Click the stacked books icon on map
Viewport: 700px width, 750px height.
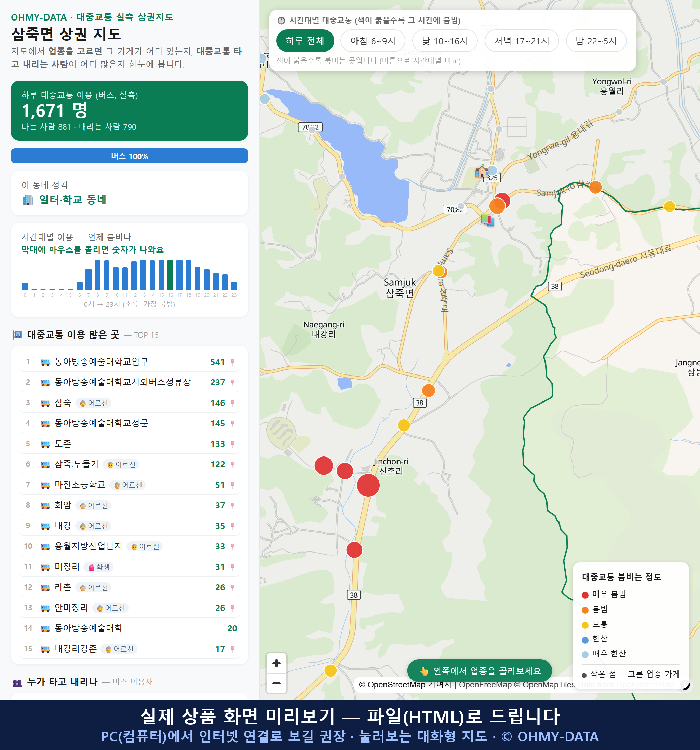[x=487, y=220]
